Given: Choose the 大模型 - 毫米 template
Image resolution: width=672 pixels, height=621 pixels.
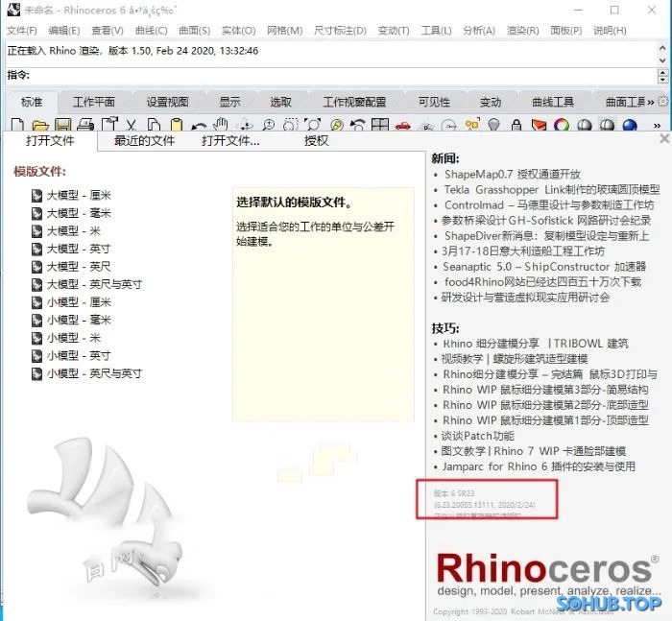Looking at the screenshot, I should click(x=79, y=213).
